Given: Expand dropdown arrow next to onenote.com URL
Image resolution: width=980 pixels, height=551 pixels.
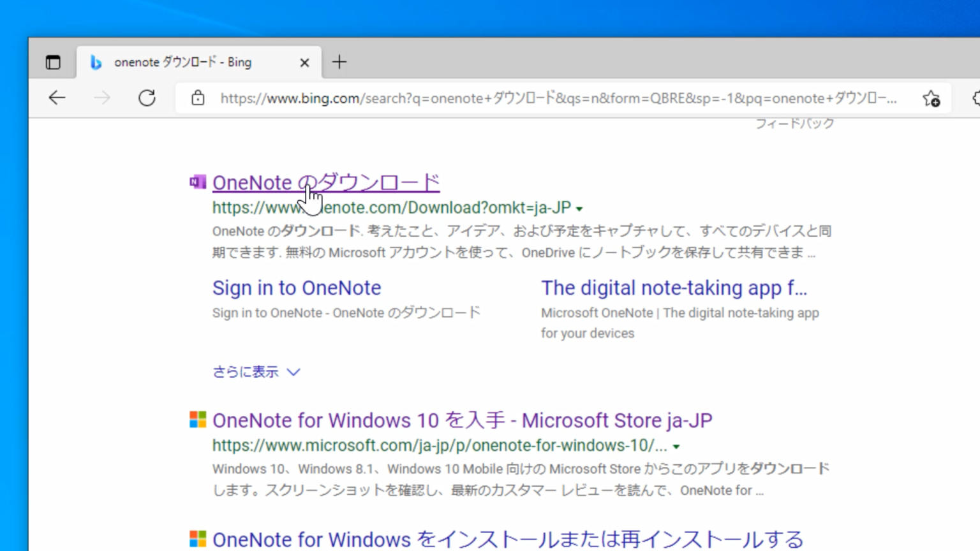Looking at the screenshot, I should [x=579, y=209].
